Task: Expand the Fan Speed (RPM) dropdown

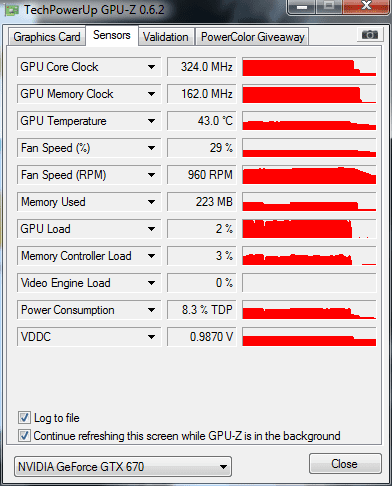Action: 151,175
